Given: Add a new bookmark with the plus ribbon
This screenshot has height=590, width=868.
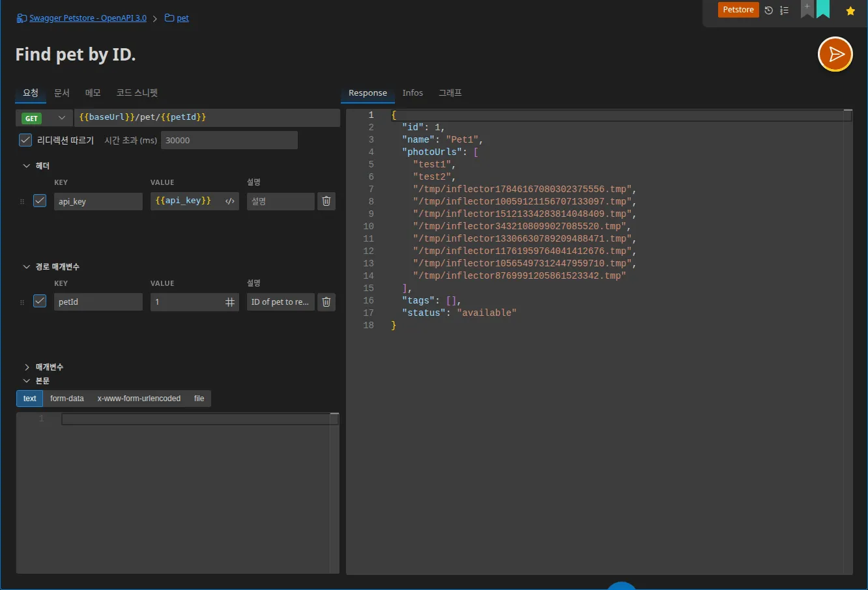Looking at the screenshot, I should 807,8.
